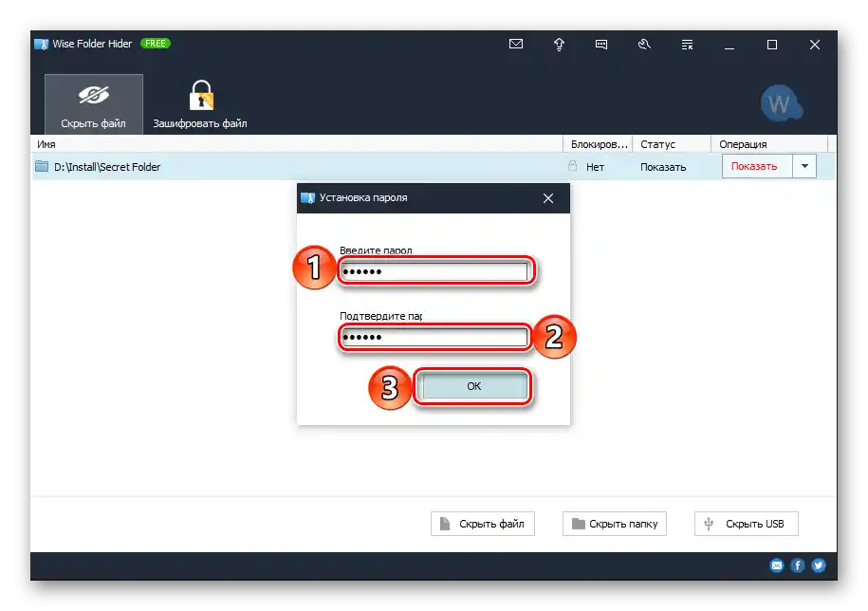Open the email icon in status bar

[x=777, y=565]
